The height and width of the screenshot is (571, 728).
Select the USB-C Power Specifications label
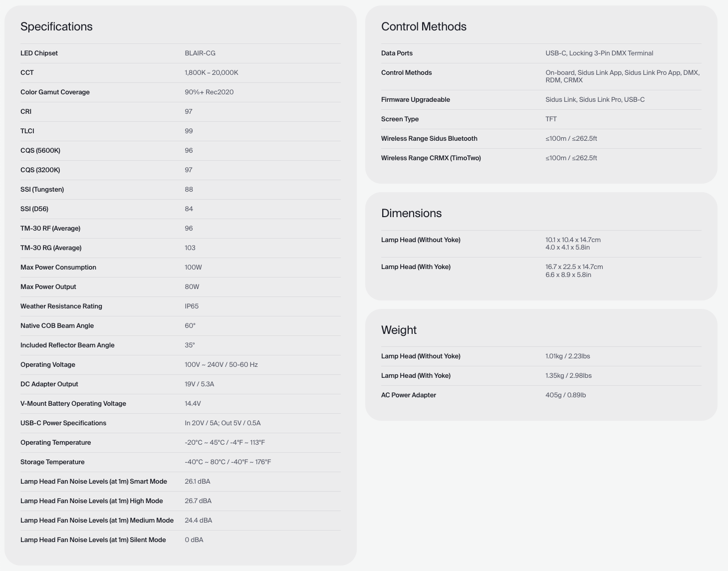click(x=63, y=423)
